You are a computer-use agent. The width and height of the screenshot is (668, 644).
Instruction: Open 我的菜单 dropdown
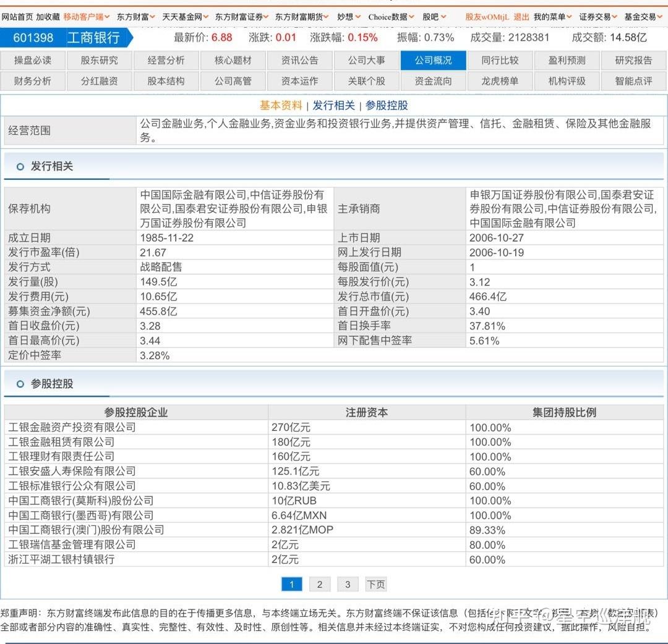point(552,17)
